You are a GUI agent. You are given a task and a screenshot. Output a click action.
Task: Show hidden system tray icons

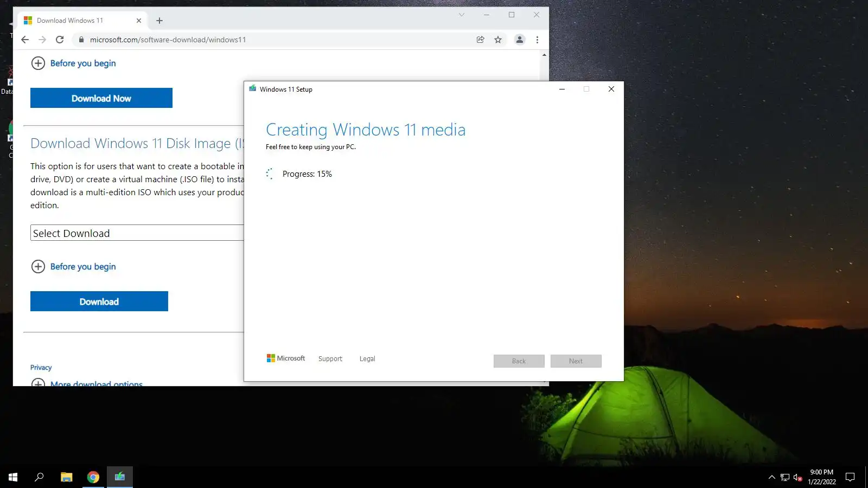point(772,477)
